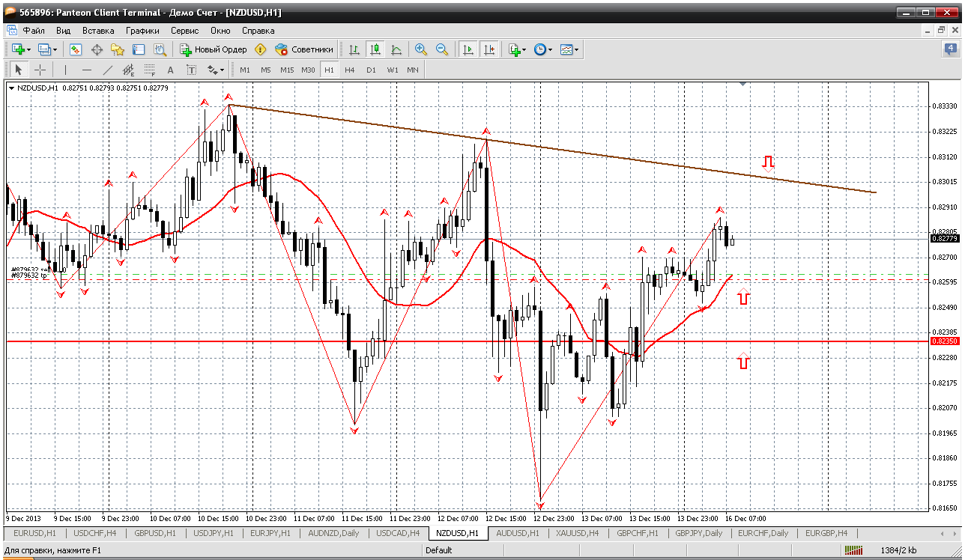Open the Окно menu

click(x=220, y=31)
